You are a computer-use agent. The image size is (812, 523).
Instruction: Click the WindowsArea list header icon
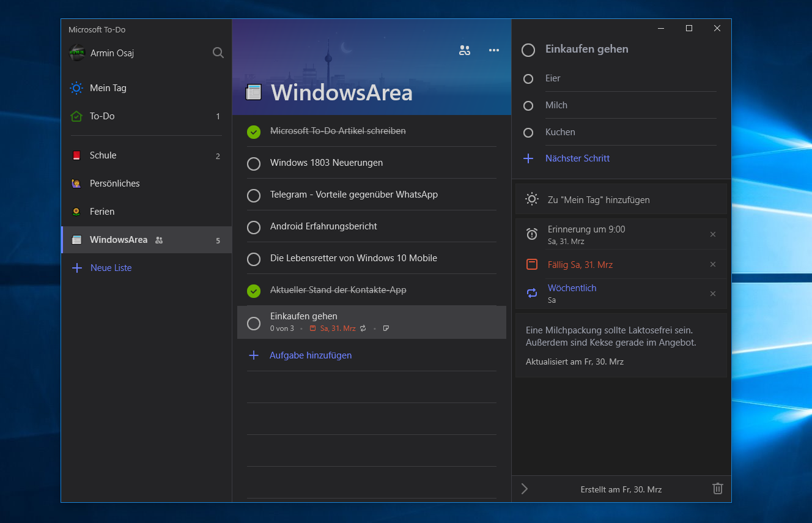click(x=254, y=92)
